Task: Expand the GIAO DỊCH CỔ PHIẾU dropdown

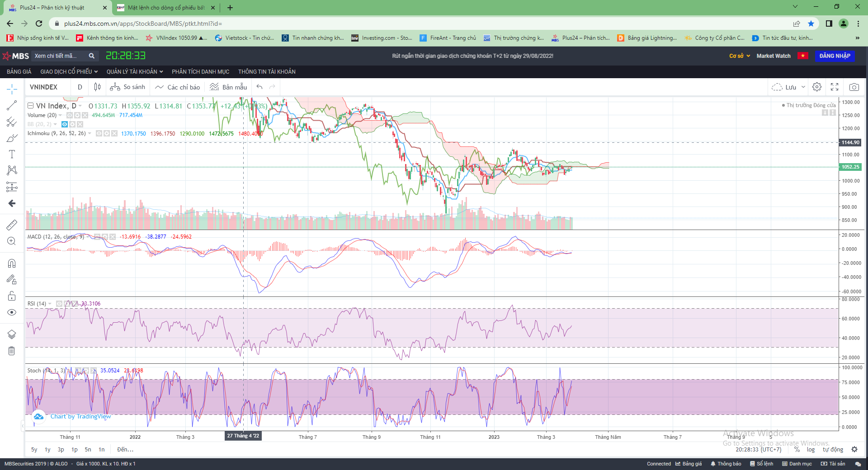Action: (69, 71)
